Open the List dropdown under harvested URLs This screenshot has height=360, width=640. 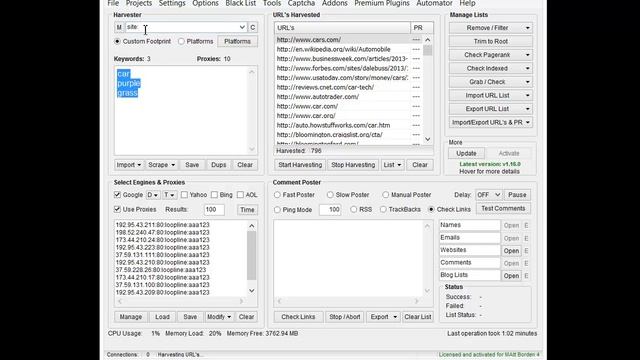[x=392, y=165]
